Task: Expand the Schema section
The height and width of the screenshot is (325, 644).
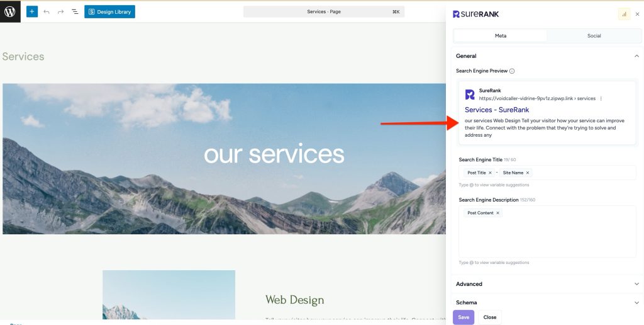Action: 547,302
